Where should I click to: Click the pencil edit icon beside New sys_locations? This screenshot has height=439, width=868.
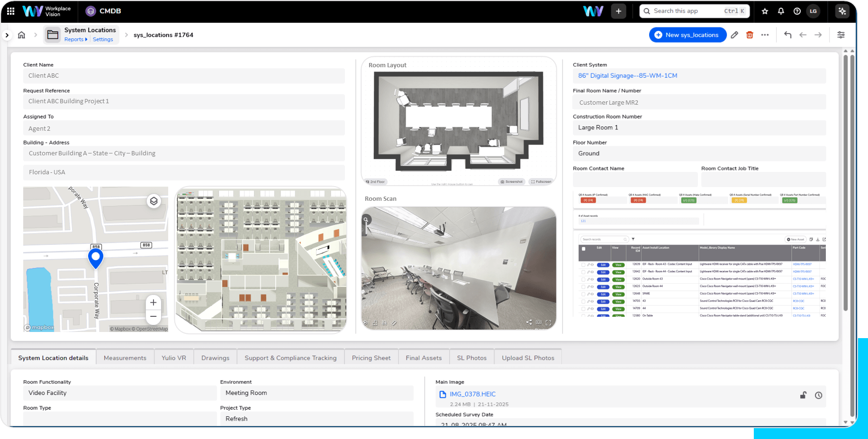click(x=734, y=35)
